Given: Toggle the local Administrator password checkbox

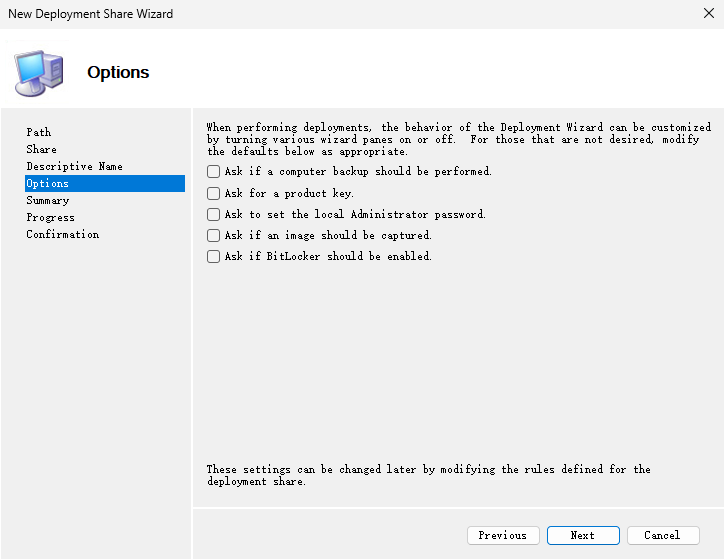Looking at the screenshot, I should pyautogui.click(x=213, y=214).
